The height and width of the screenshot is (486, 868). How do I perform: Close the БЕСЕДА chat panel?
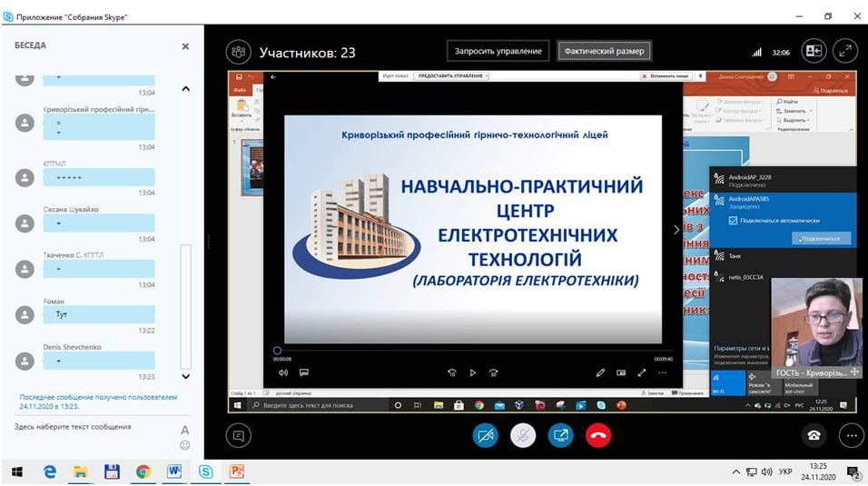tap(185, 46)
